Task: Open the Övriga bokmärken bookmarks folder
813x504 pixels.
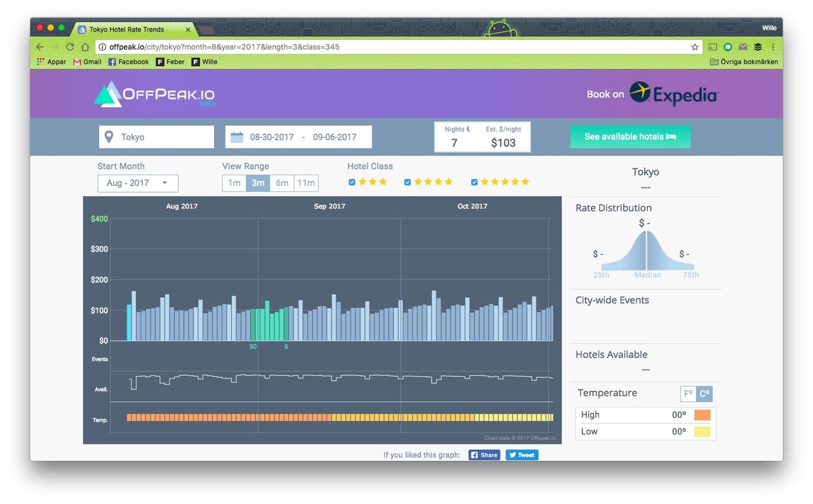Action: pyautogui.click(x=744, y=62)
